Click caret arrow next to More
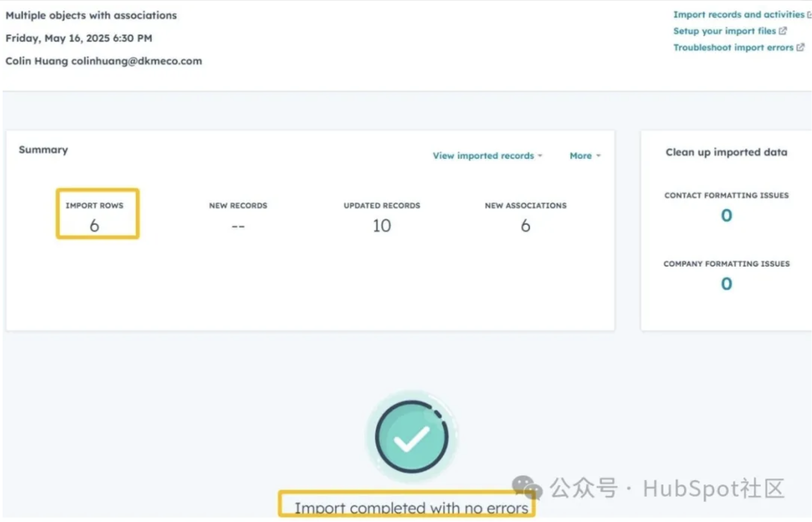 599,156
